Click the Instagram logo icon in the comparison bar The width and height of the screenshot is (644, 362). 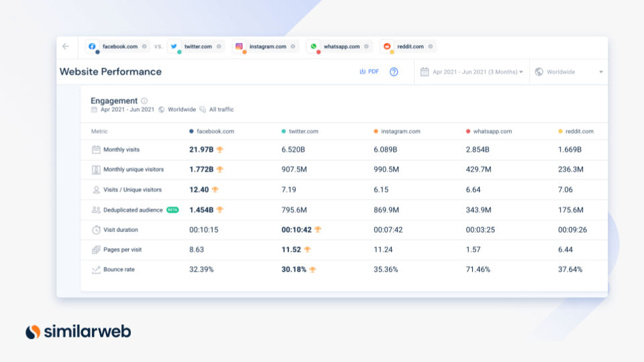[239, 46]
